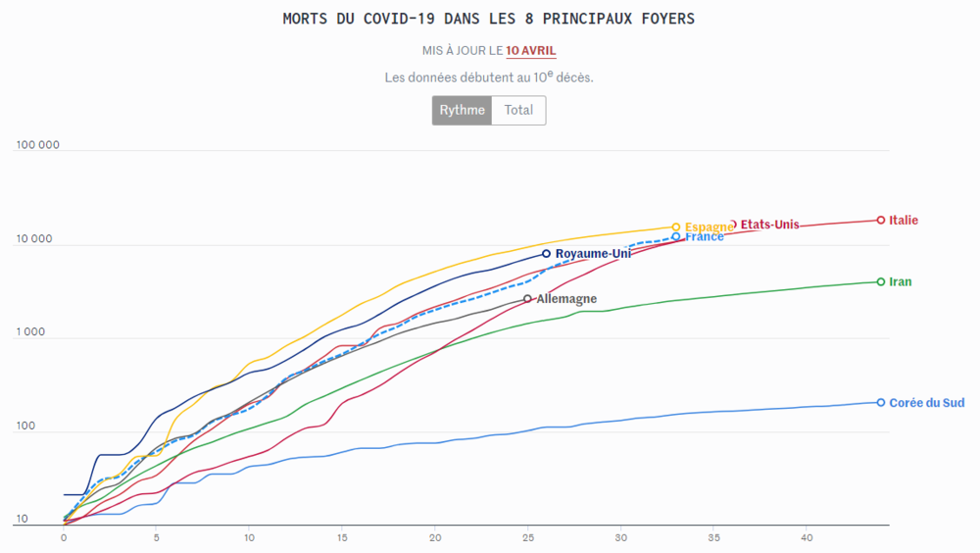Click the Royaume-Uni line endpoint circle
This screenshot has width=980, height=553.
click(547, 254)
